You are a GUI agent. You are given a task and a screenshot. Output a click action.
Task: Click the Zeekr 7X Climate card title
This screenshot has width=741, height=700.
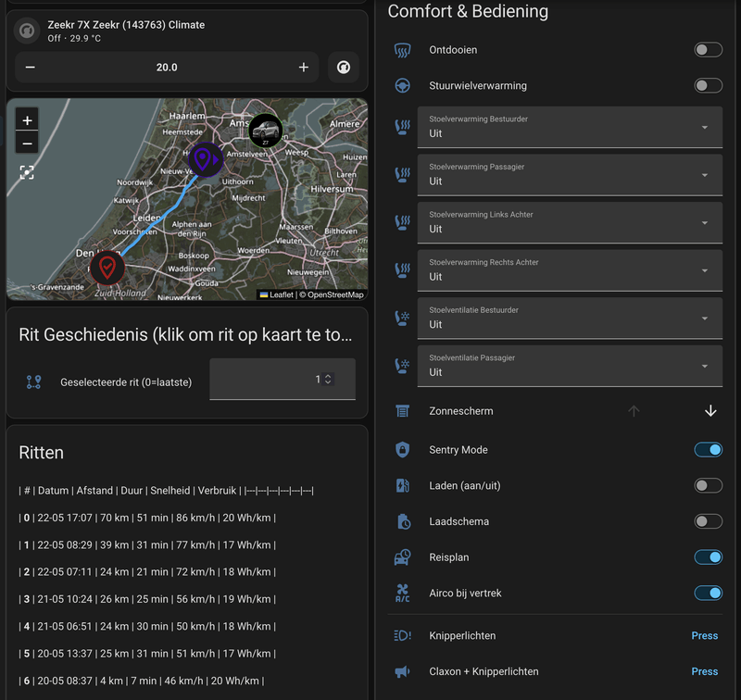click(x=126, y=25)
